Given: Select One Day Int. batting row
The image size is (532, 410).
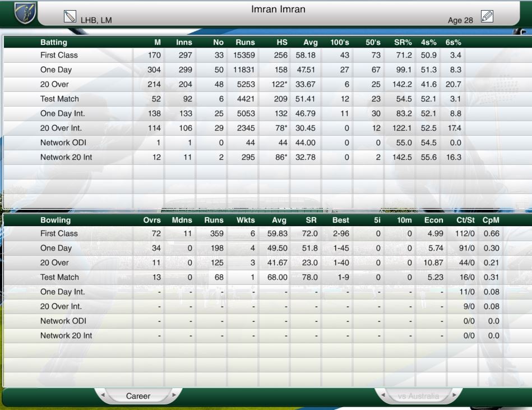Looking at the screenshot, I should 268,113.
